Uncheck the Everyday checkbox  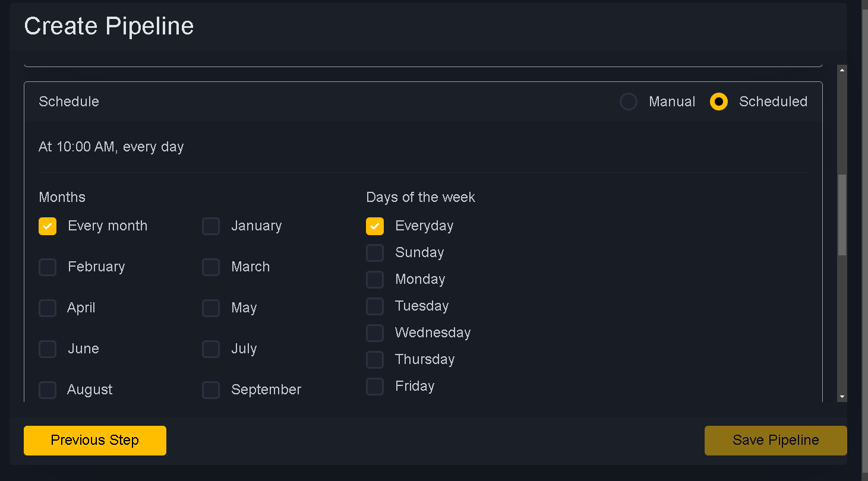pos(375,226)
